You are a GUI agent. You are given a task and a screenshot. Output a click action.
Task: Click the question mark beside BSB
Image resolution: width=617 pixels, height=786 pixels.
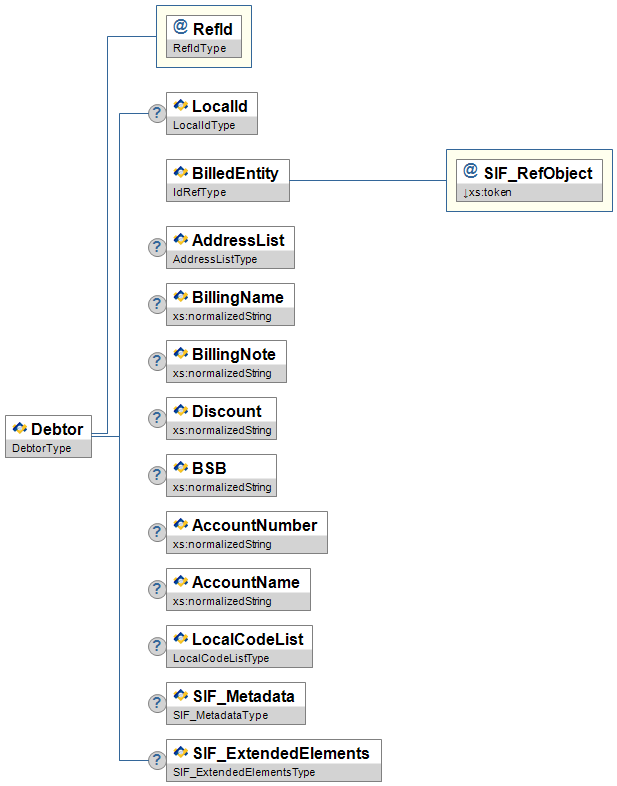click(156, 475)
